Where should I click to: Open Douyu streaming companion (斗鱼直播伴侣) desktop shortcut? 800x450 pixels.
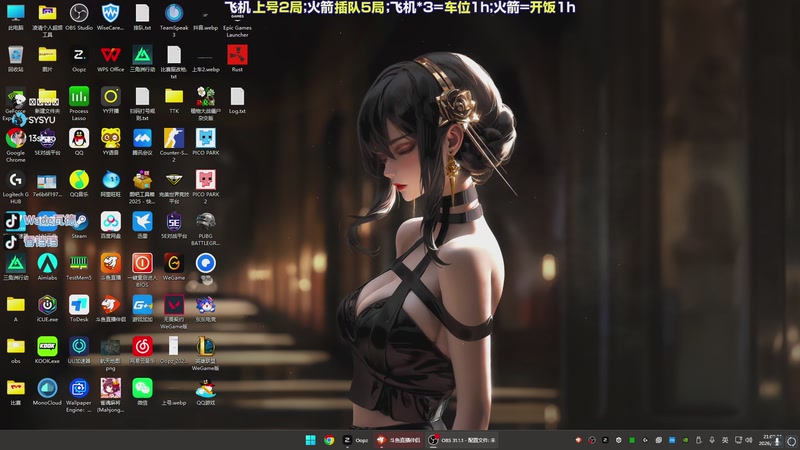coord(110,308)
